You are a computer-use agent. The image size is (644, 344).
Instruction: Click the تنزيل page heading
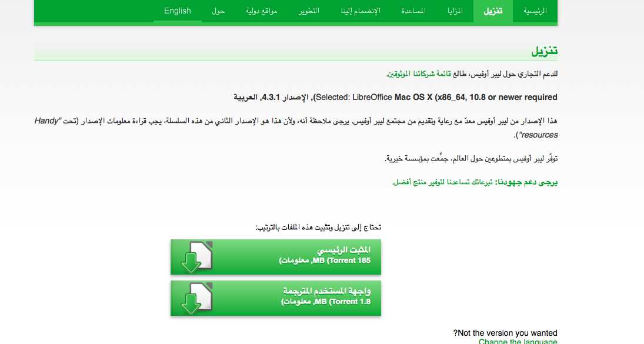coord(544,51)
